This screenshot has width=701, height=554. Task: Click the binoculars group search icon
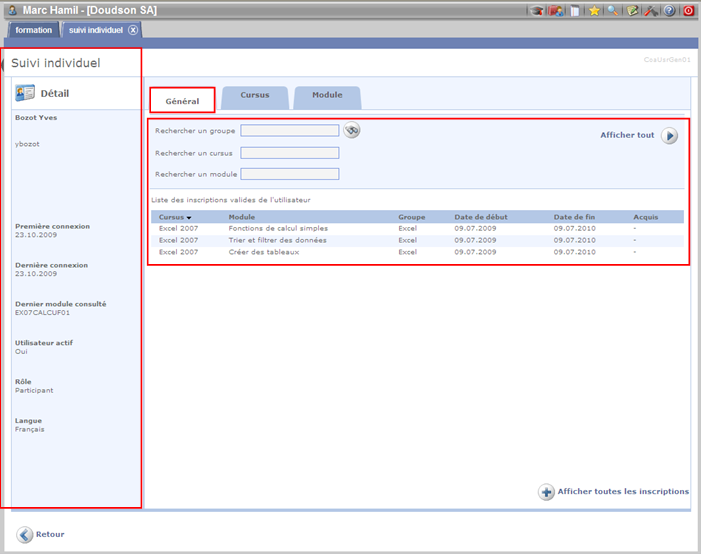tap(351, 130)
